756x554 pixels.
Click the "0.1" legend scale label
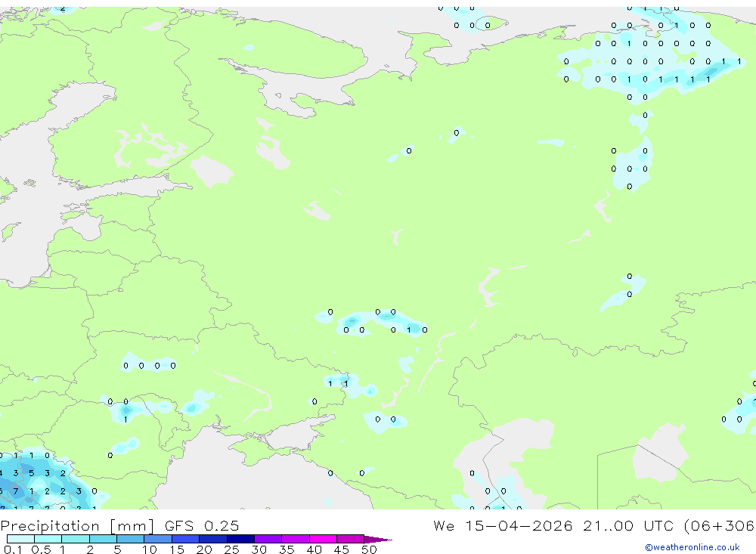(13, 549)
